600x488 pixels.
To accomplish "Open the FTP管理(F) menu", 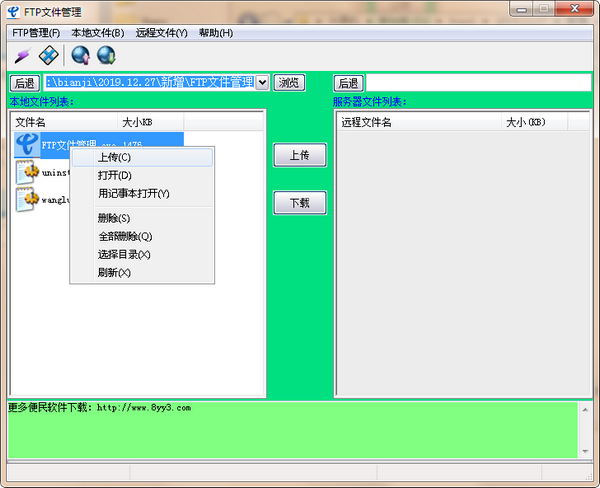I will (36, 33).
